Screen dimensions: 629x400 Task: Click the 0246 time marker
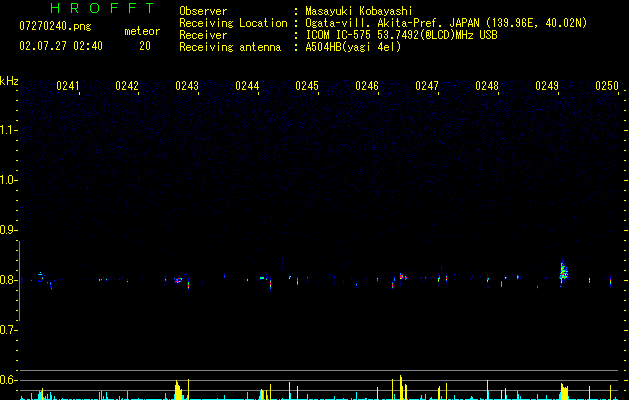point(367,86)
